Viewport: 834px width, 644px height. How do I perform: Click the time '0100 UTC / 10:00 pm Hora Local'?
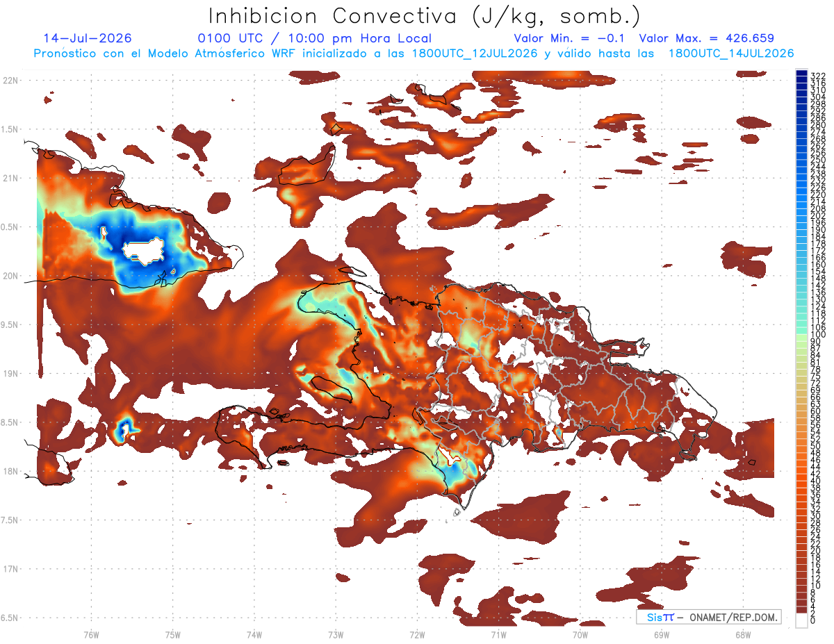point(315,39)
